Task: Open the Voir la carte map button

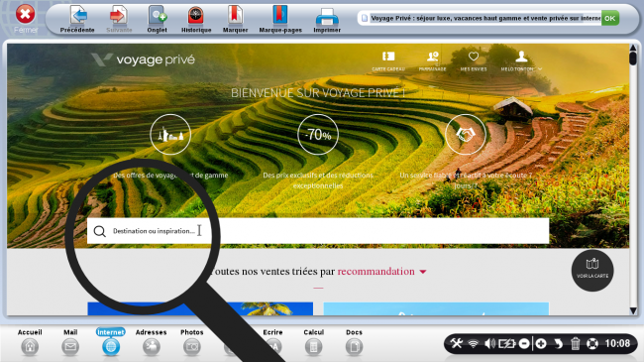Action: [592, 271]
